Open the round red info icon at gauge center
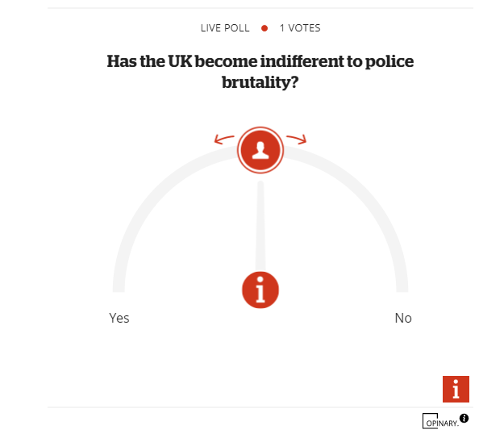The image size is (504, 438). click(260, 289)
